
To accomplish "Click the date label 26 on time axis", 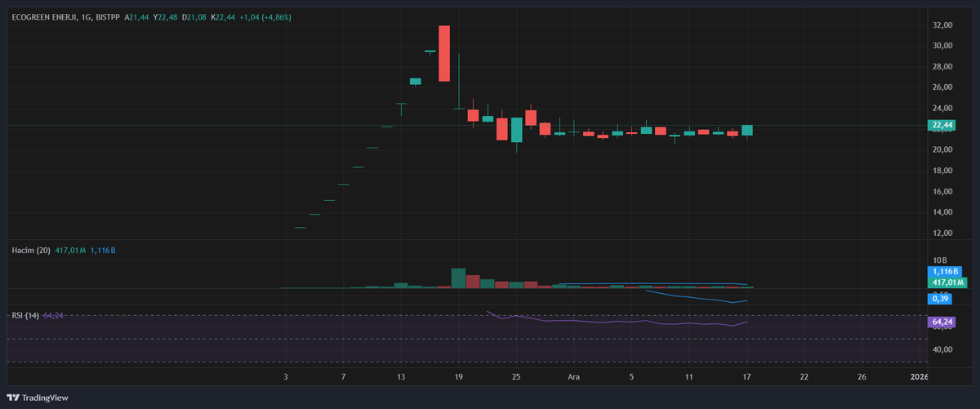I will click(862, 377).
